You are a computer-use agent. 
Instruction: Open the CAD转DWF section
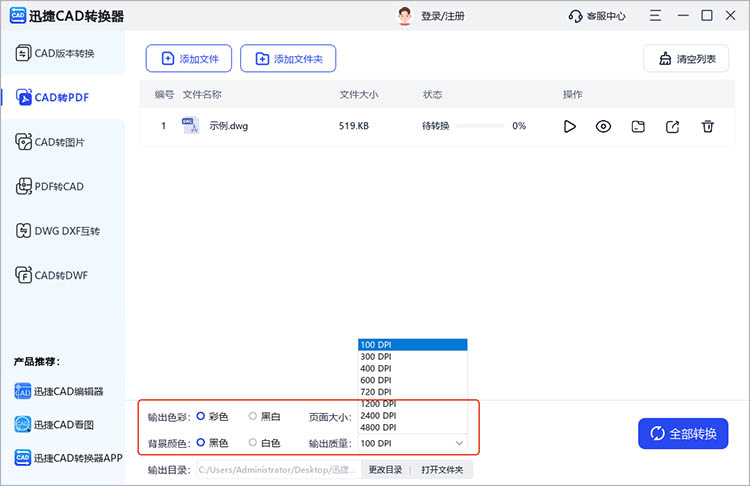[63, 275]
